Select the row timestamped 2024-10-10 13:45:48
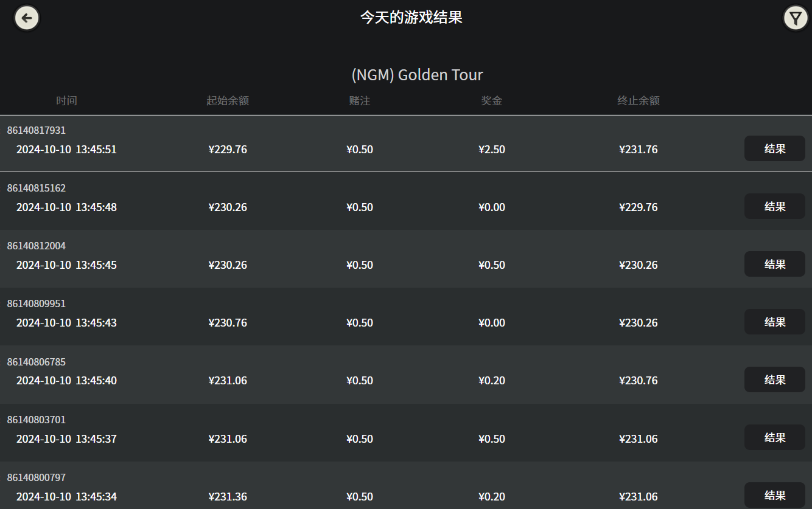 click(x=66, y=207)
